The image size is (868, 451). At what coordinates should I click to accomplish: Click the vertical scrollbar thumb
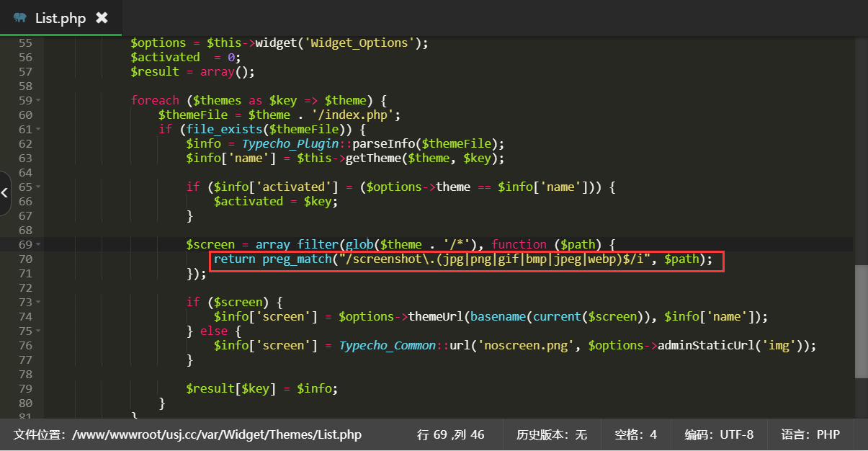(x=861, y=321)
